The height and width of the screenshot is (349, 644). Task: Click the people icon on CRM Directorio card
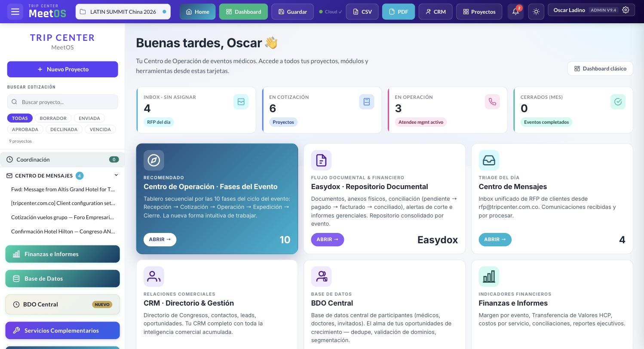(x=154, y=276)
